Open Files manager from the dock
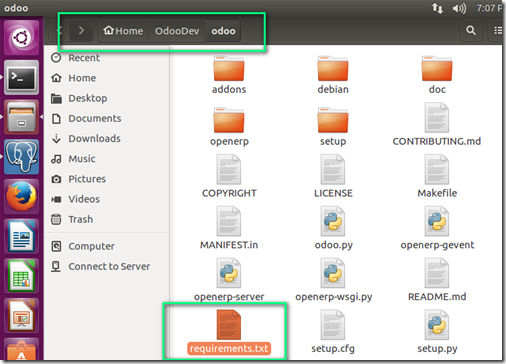This screenshot has height=364, width=506. click(x=21, y=117)
